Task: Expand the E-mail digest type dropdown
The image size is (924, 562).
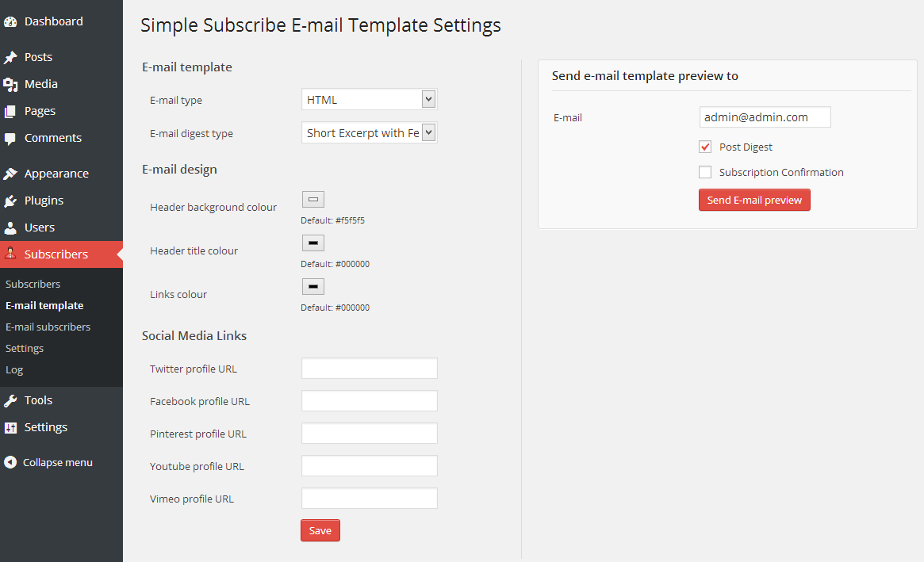Action: click(x=370, y=132)
